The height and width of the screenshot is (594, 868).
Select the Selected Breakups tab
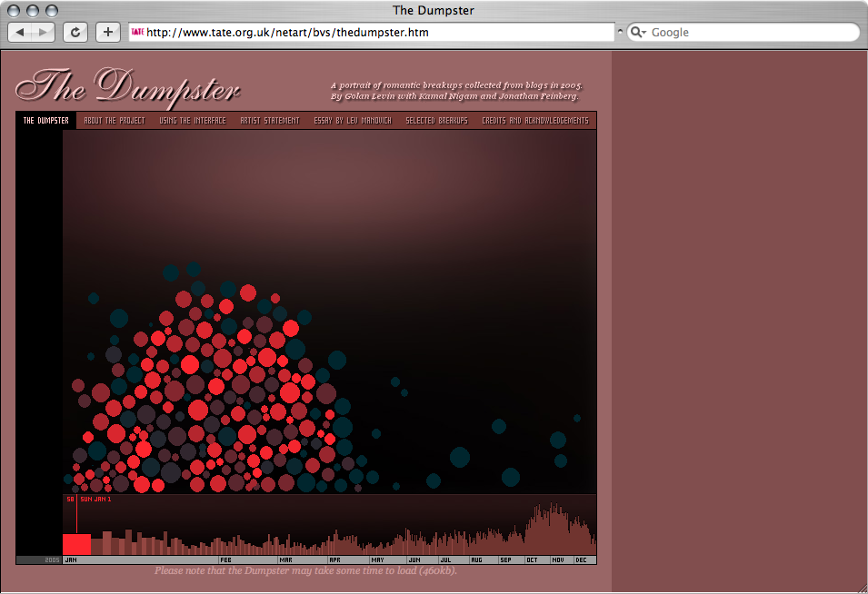coord(436,121)
